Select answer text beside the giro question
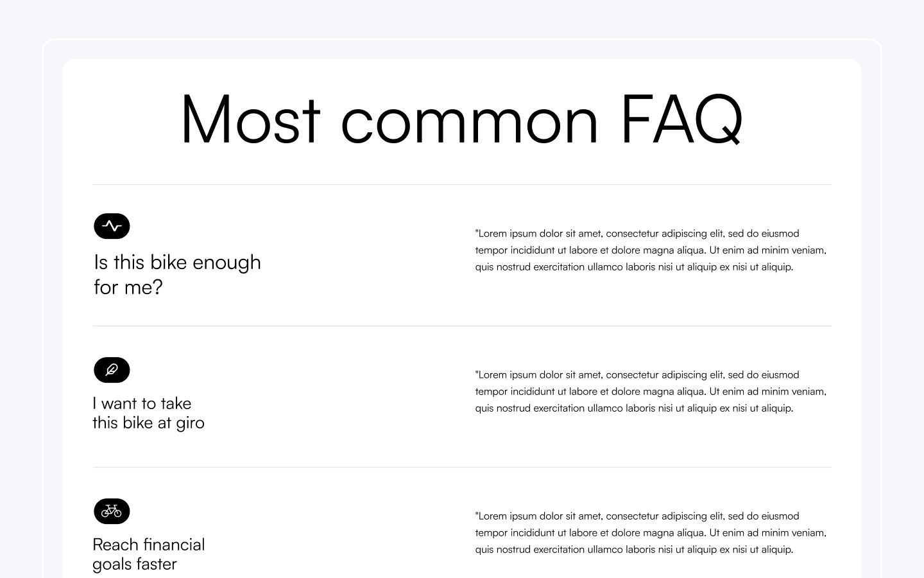Screen dimensions: 924x578 (x=651, y=391)
